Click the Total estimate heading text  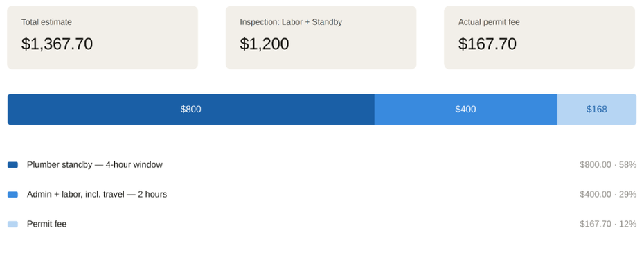click(46, 22)
